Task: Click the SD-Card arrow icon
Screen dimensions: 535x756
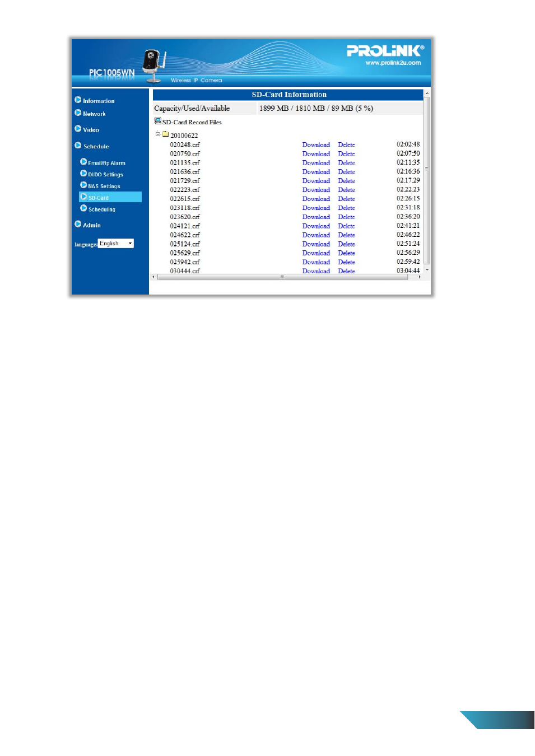Action: coord(83,197)
